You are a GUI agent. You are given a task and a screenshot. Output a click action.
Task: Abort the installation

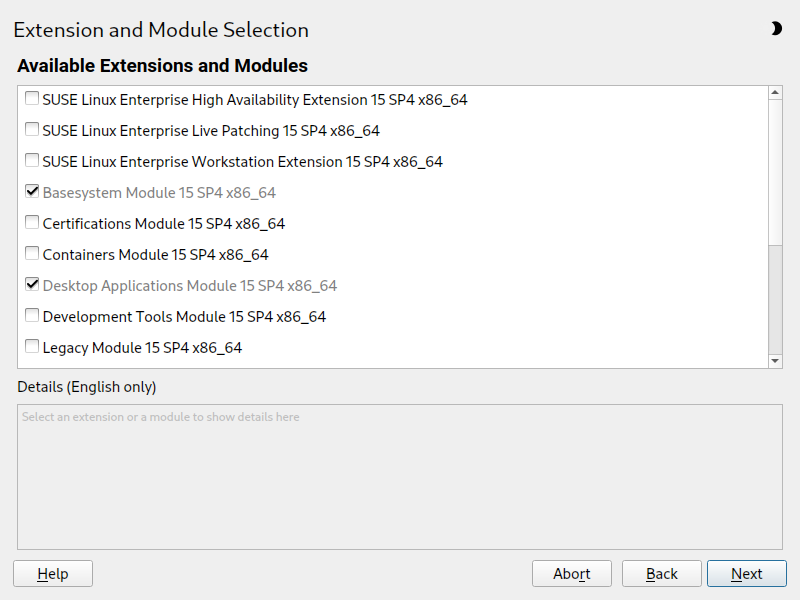571,573
